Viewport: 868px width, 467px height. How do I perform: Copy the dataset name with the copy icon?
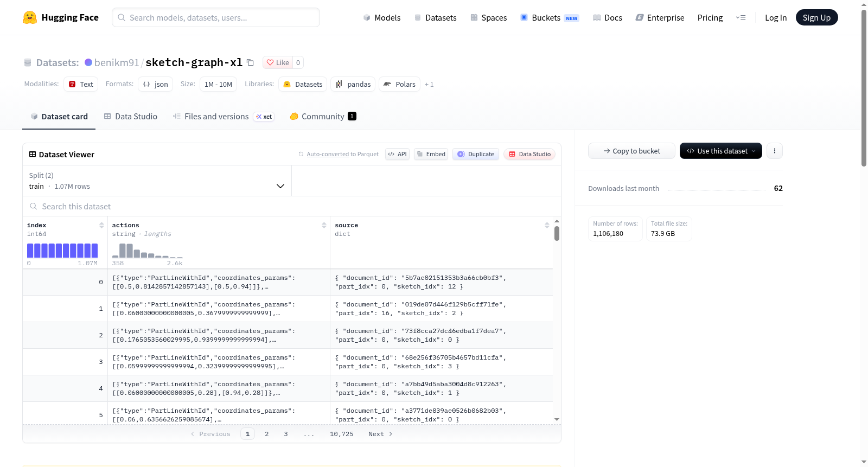[250, 62]
